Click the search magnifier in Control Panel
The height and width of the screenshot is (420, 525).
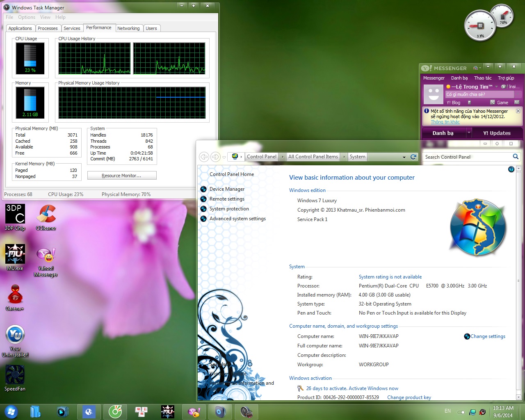pyautogui.click(x=516, y=157)
